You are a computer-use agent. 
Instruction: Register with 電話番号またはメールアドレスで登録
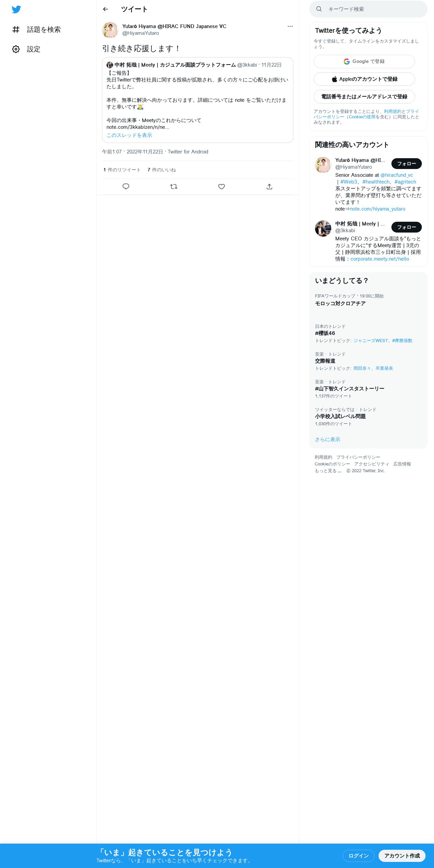click(364, 97)
